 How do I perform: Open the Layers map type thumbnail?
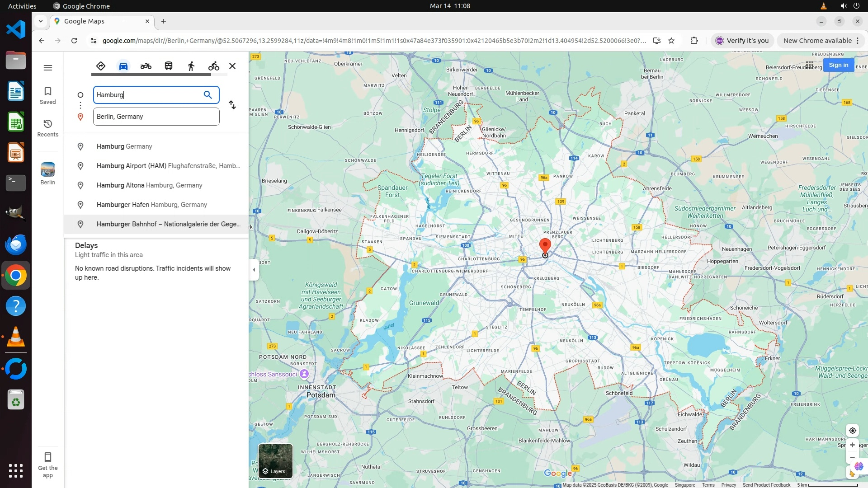click(275, 461)
